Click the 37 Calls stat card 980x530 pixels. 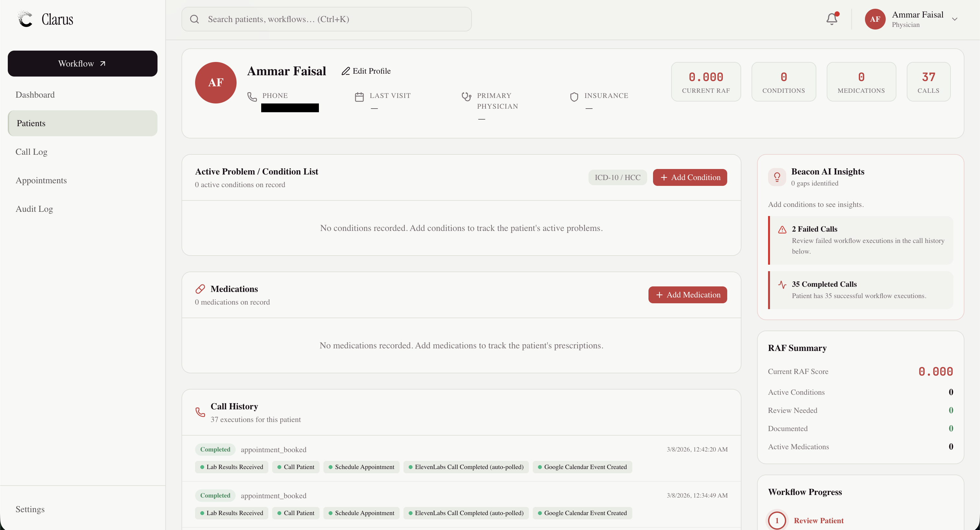coord(928,82)
